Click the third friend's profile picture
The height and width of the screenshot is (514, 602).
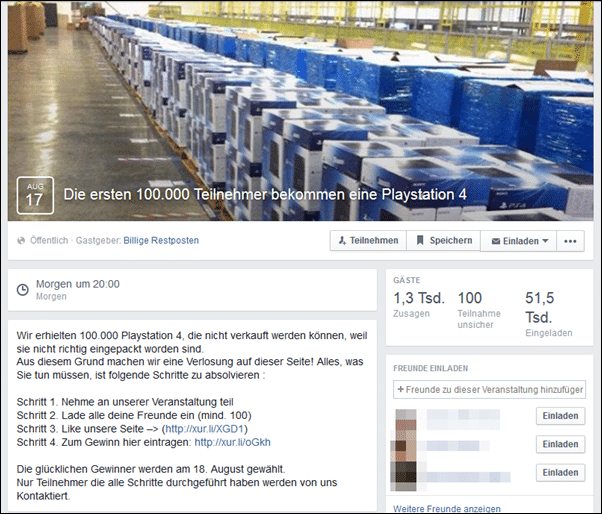pos(404,476)
